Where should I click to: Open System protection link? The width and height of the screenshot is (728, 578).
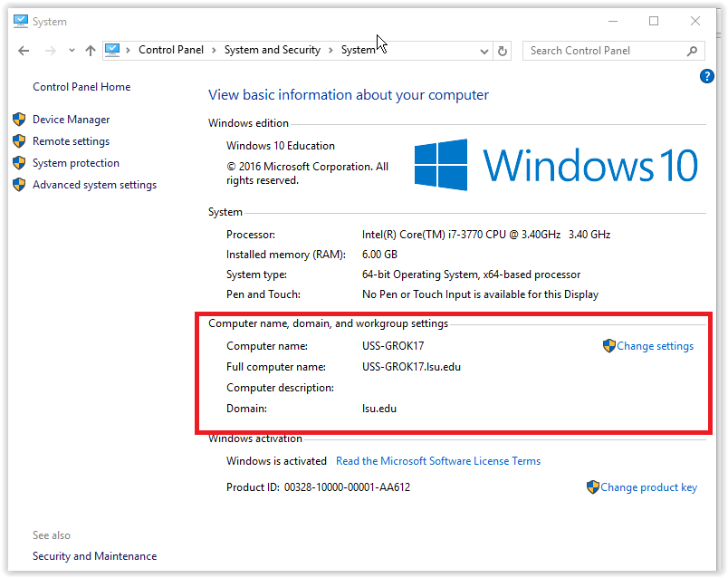(x=76, y=163)
